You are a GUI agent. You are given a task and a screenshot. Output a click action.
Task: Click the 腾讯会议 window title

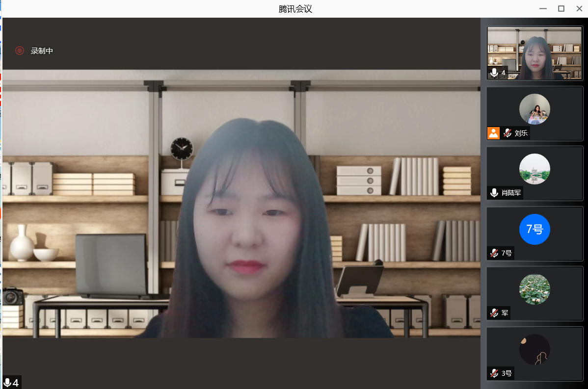[295, 9]
